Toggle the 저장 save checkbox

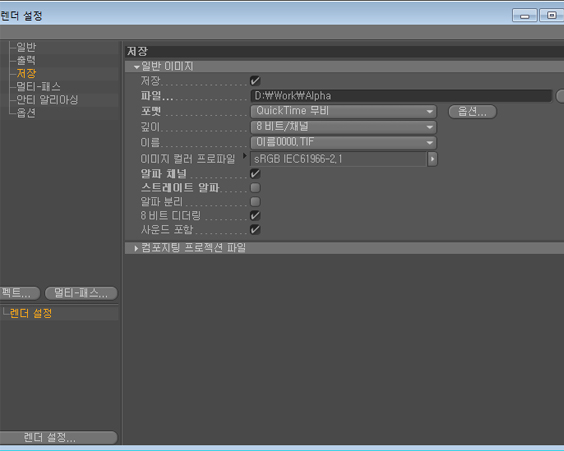(255, 81)
